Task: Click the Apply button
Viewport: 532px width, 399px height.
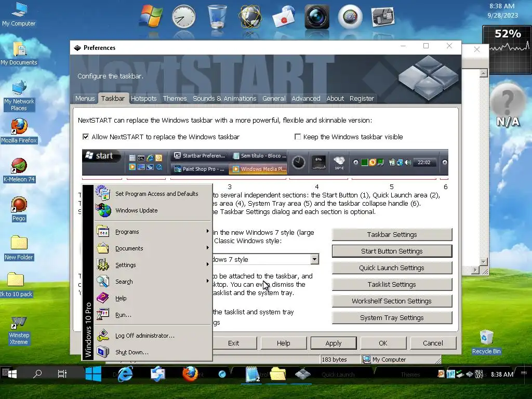Action: tap(334, 343)
